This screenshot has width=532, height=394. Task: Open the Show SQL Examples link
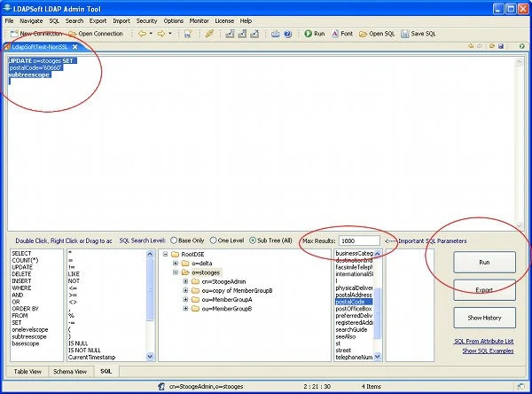click(488, 351)
